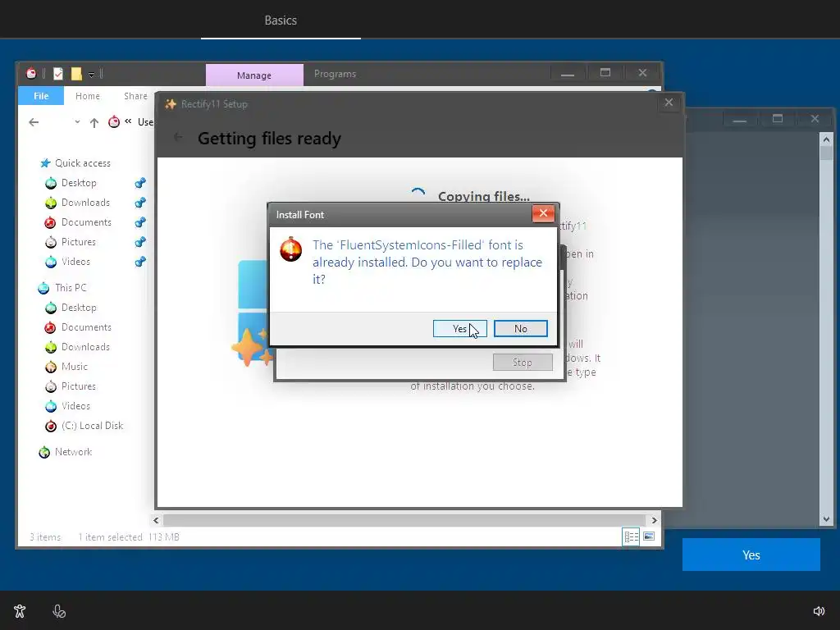The width and height of the screenshot is (840, 630).
Task: Click vertical scrollbar down arrow in right window
Action: point(826,518)
